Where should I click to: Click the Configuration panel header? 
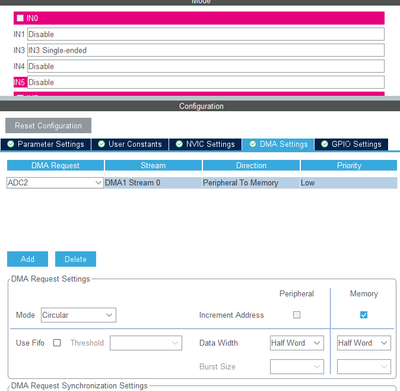coord(200,106)
